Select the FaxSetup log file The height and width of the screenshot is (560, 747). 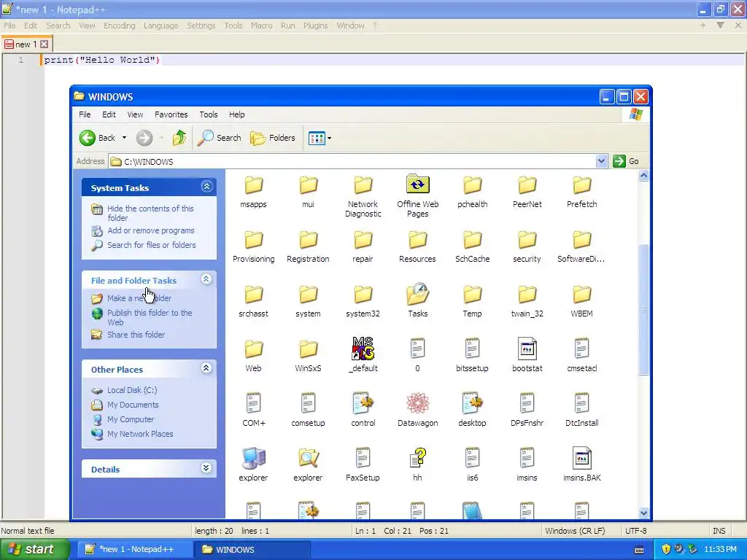363,459
